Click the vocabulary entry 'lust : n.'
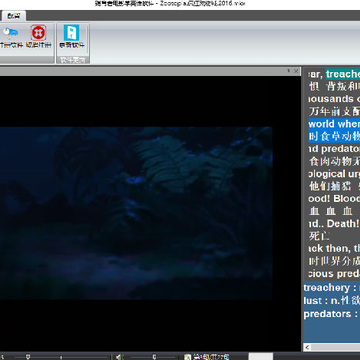 coord(332,301)
